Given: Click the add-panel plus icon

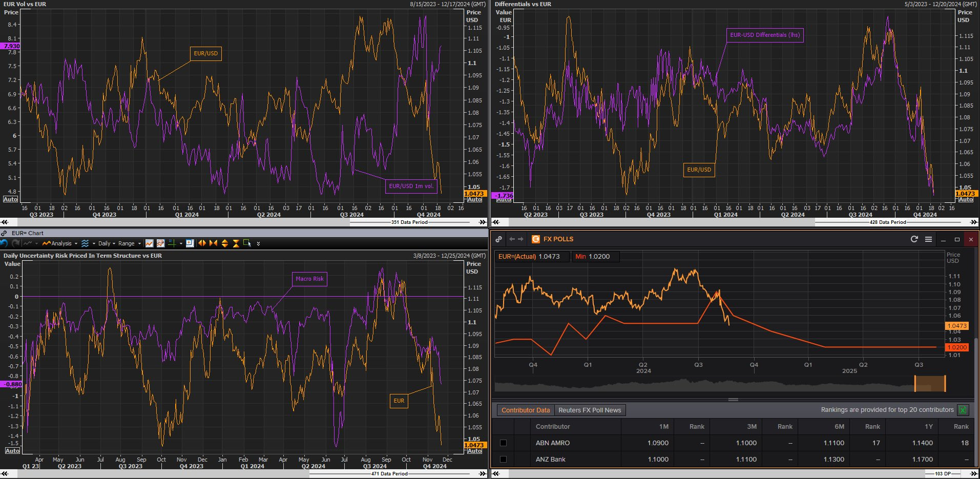Looking at the screenshot, I should [x=190, y=243].
